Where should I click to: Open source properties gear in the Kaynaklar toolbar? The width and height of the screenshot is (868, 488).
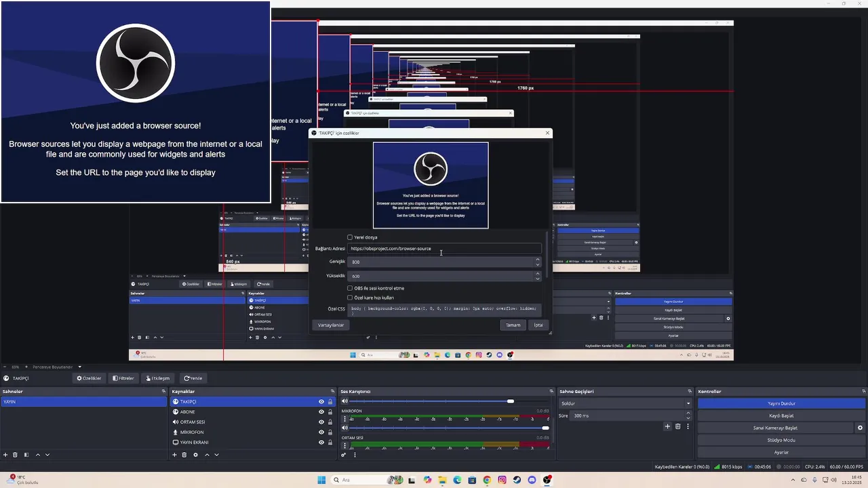(195, 455)
